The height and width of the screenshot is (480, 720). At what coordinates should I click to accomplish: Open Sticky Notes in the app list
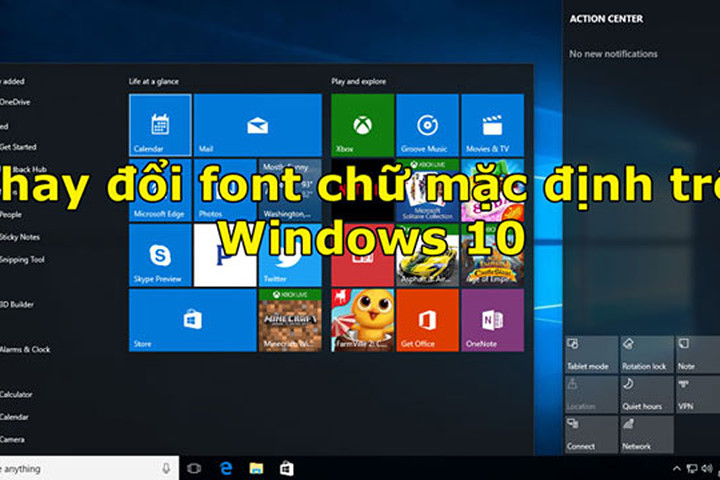pos(20,237)
